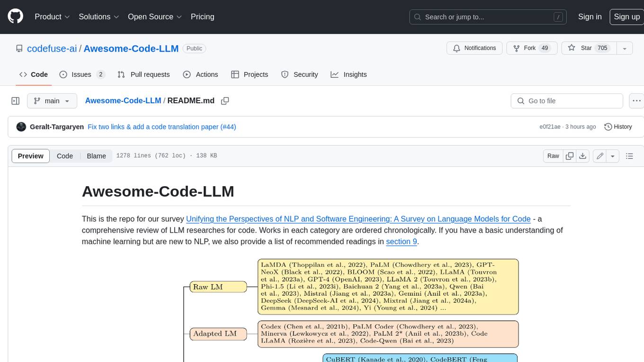Viewport: 644px width, 362px height.
Task: Open the Projects tab
Action: tap(250, 74)
